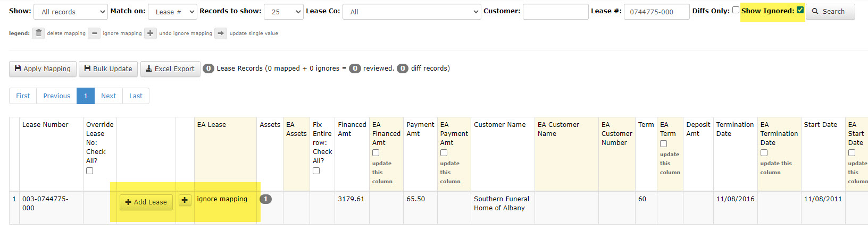Go to the Next page
Image resolution: width=868 pixels, height=231 pixels.
pos(108,96)
